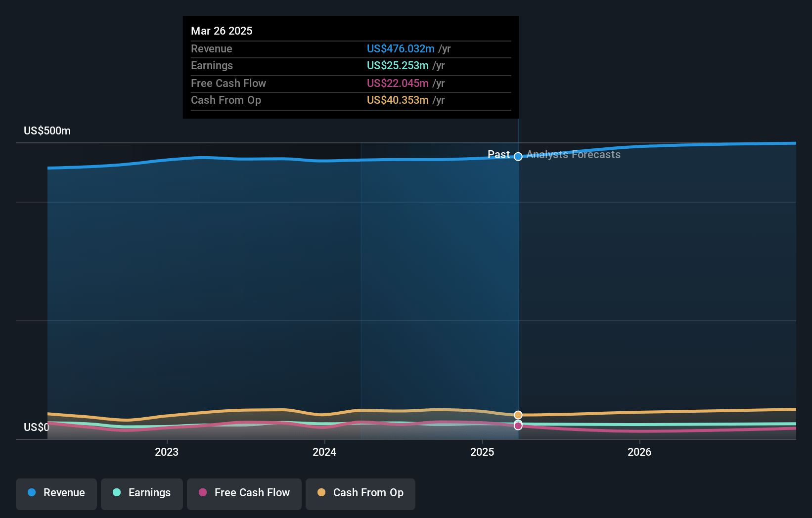This screenshot has width=812, height=518.
Task: Toggle the Earnings series legend button
Action: click(x=142, y=494)
